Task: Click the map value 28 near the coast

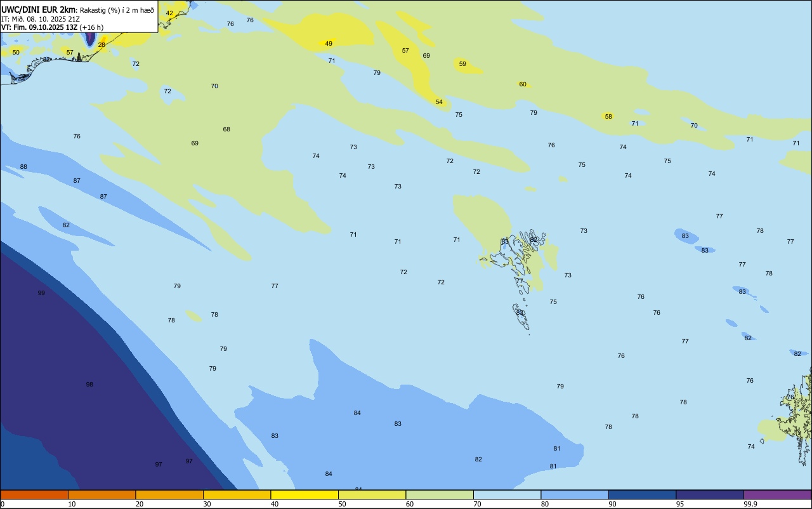Action: (101, 45)
